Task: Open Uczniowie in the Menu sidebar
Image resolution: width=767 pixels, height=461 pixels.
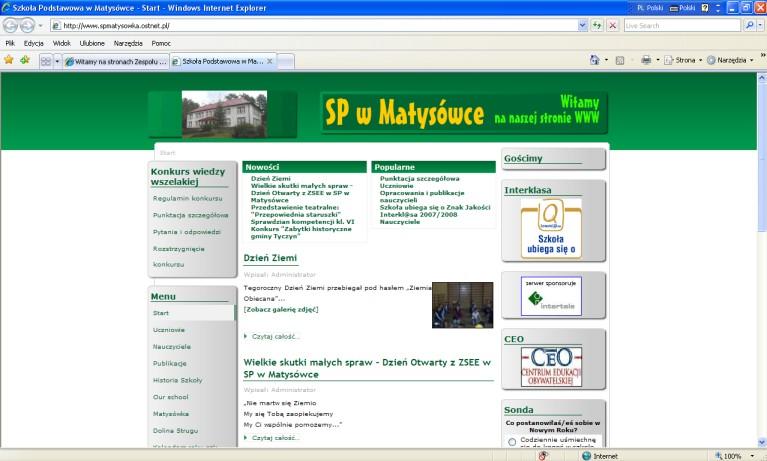Action: pyautogui.click(x=169, y=330)
